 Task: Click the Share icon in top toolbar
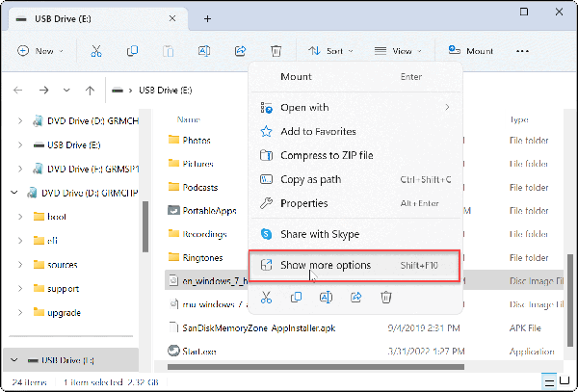click(x=239, y=51)
